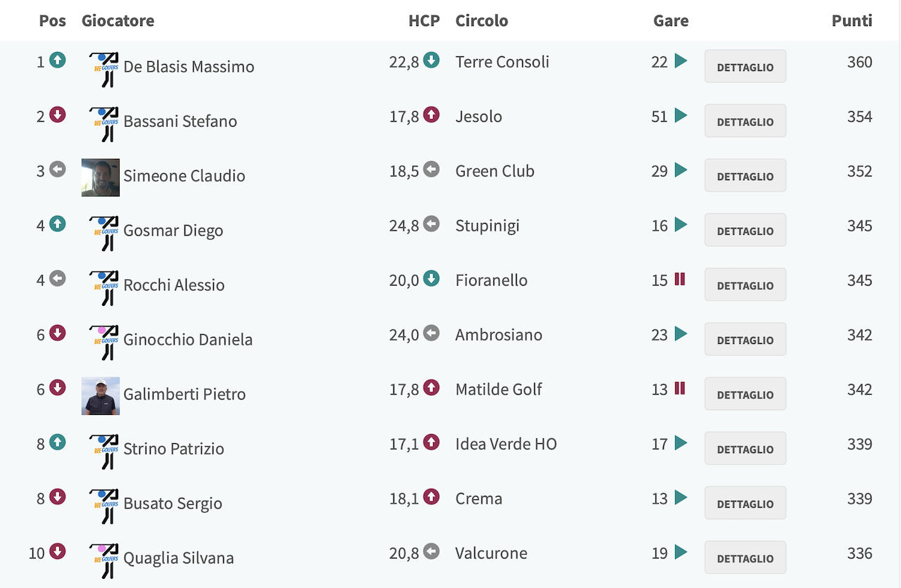Click the gray HCP arrow icon for Quaglia Silvana
This screenshot has width=901, height=588.
(x=431, y=552)
